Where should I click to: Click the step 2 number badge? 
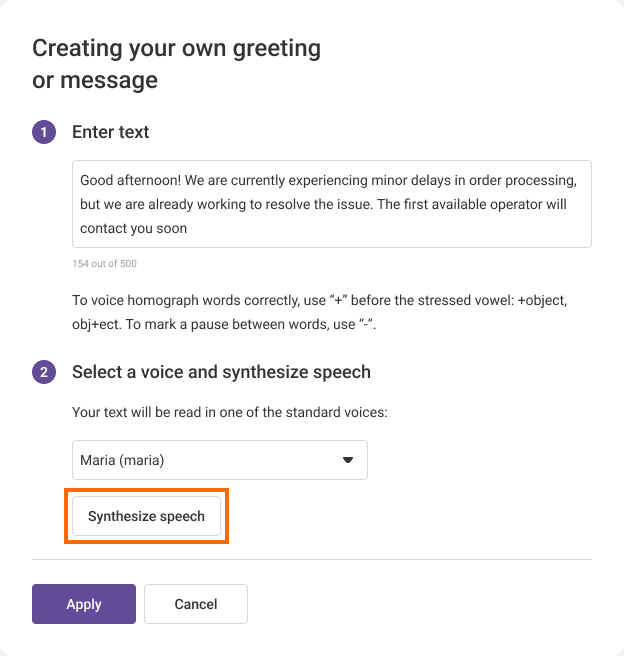pyautogui.click(x=44, y=372)
